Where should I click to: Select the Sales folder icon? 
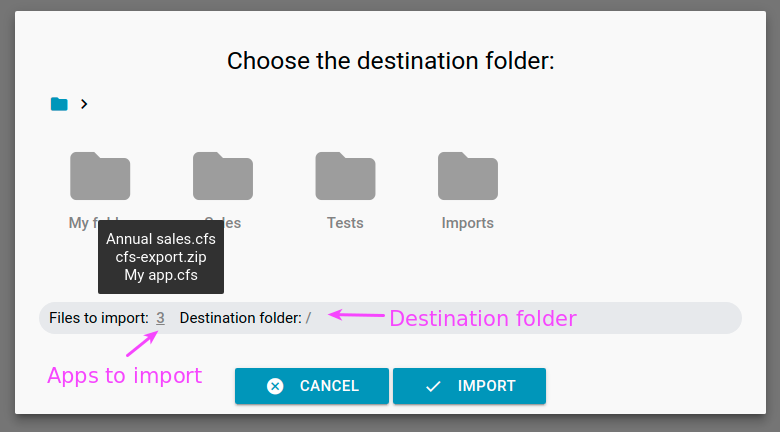[x=223, y=176]
